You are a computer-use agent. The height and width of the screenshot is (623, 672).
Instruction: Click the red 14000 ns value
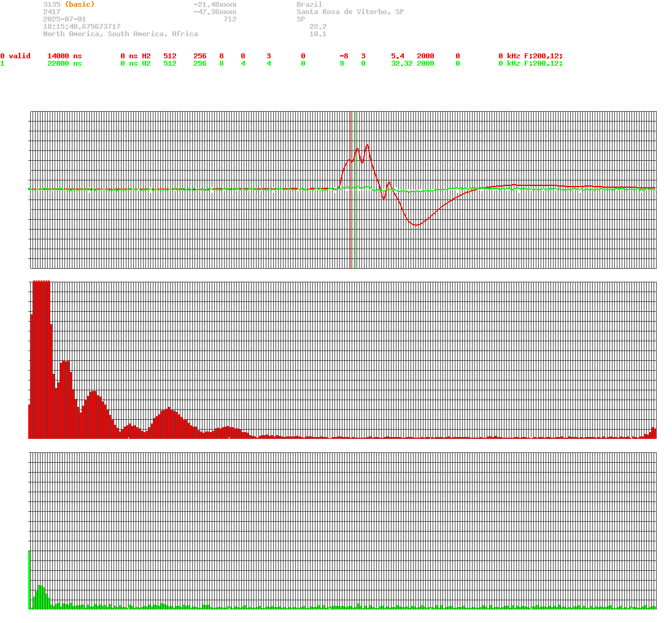[64, 56]
